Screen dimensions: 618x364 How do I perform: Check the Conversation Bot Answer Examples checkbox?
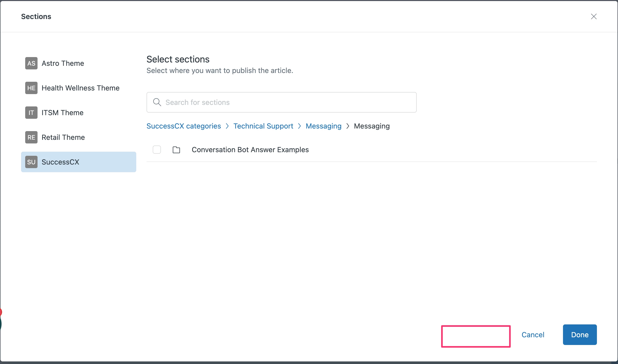(x=157, y=150)
